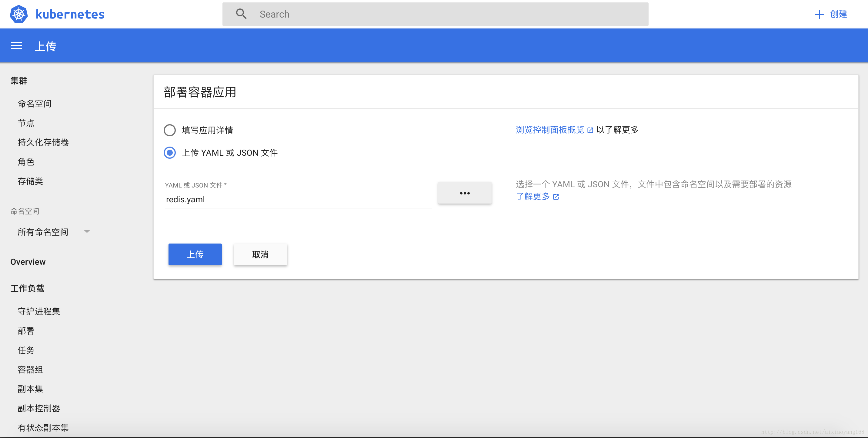Toggle the application details radio button
Viewport: 868px width, 438px height.
coord(169,130)
